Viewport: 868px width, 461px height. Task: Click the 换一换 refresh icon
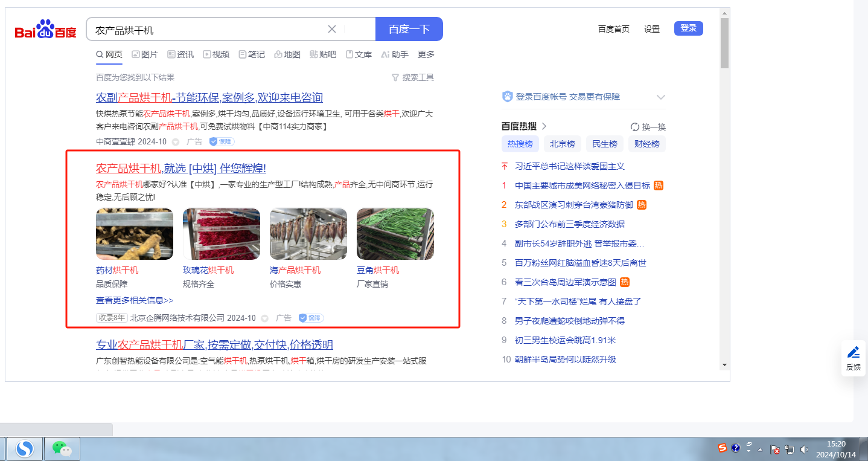pyautogui.click(x=634, y=127)
